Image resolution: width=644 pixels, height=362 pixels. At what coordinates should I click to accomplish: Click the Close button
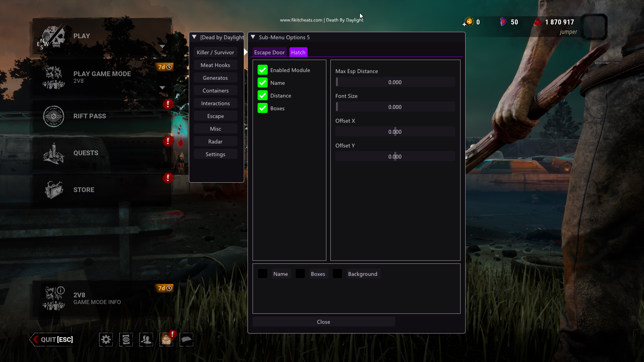(324, 322)
